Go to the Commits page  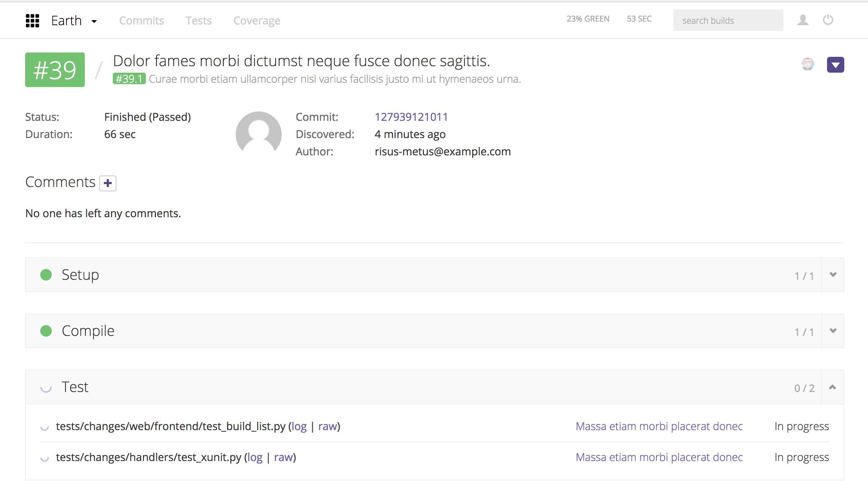tap(142, 20)
